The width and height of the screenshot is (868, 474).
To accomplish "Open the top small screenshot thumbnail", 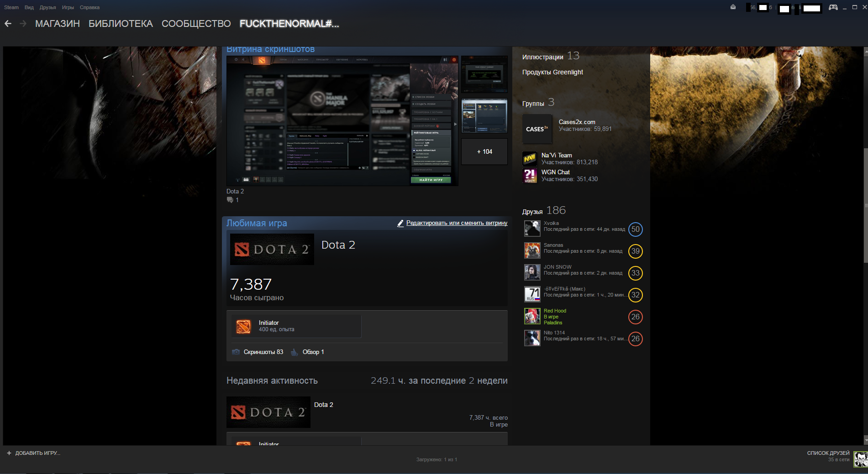I will 484,74.
